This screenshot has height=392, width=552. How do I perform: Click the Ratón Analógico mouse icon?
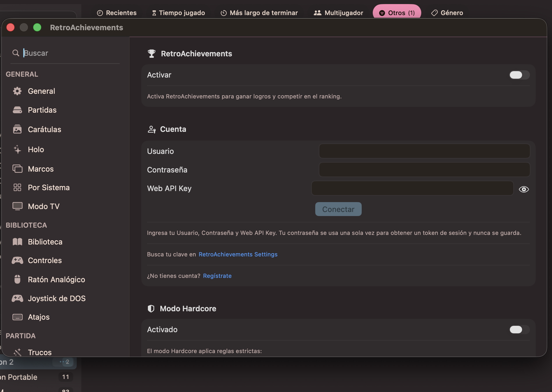point(17,279)
